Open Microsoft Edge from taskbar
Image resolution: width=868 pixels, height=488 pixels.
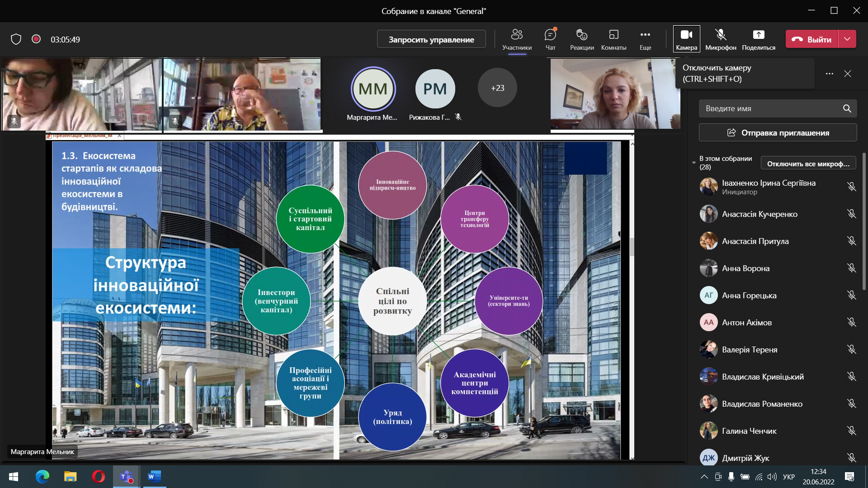point(42,477)
